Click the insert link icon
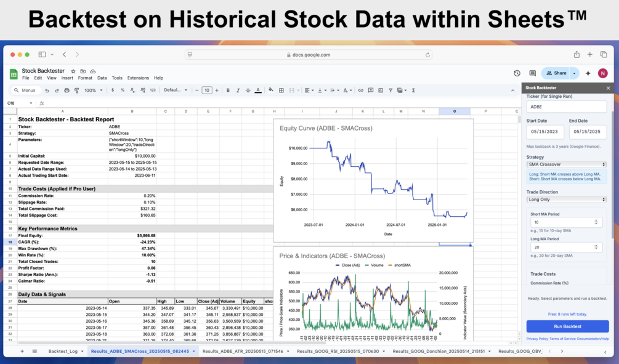This screenshot has height=364, width=619. tap(360, 91)
